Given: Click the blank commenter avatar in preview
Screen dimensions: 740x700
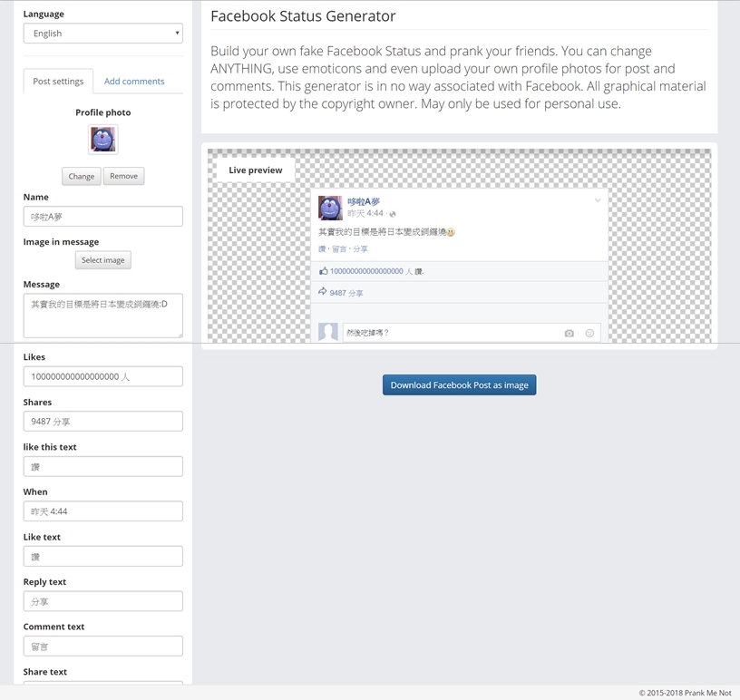Looking at the screenshot, I should tap(328, 332).
